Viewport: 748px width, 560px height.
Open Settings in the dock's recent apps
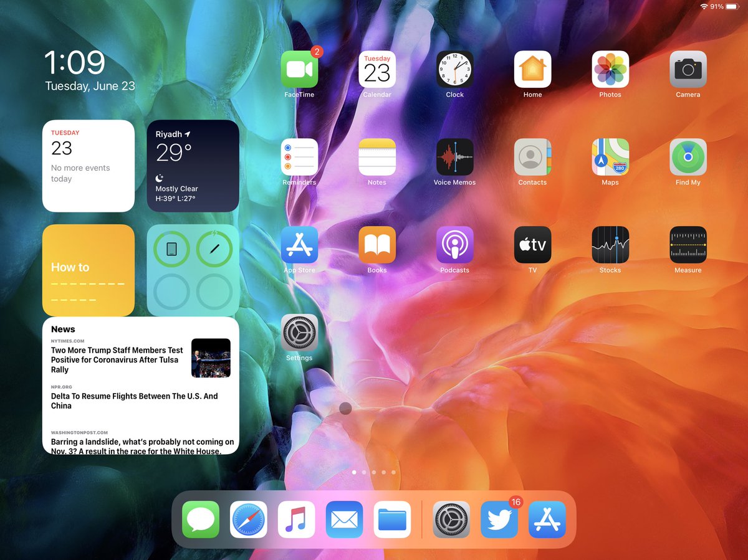click(x=451, y=520)
